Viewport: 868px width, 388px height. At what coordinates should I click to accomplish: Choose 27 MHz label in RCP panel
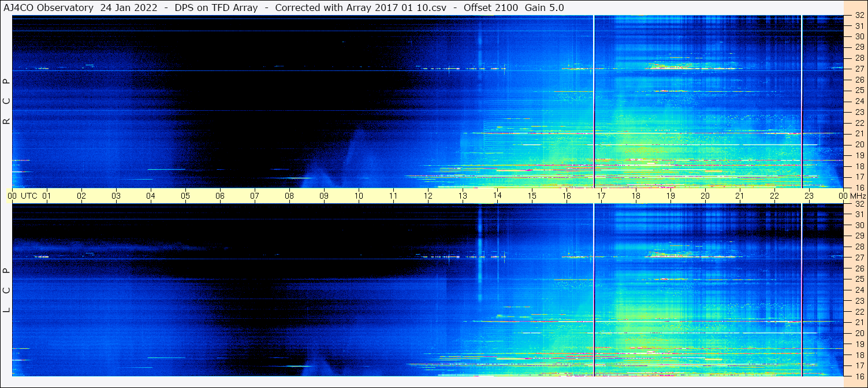[x=859, y=69]
